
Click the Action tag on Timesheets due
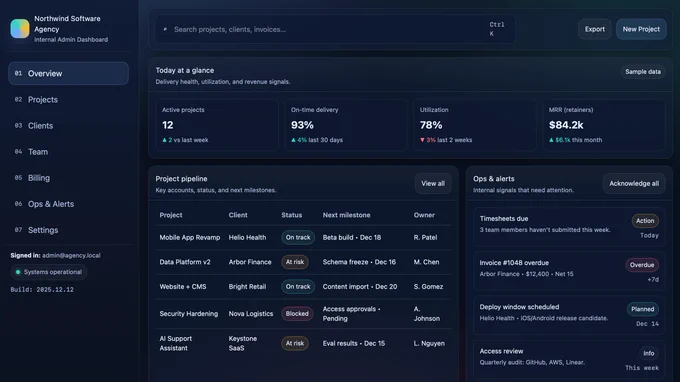coord(645,221)
